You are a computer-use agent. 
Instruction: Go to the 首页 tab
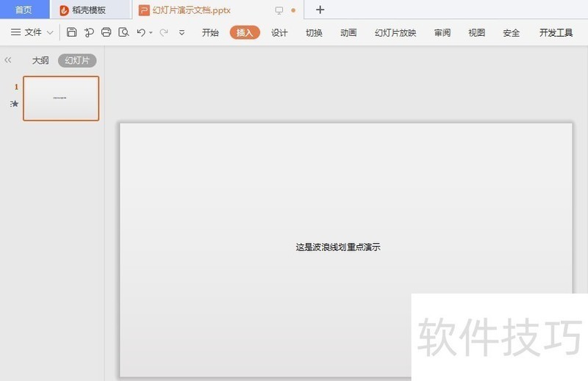point(24,10)
